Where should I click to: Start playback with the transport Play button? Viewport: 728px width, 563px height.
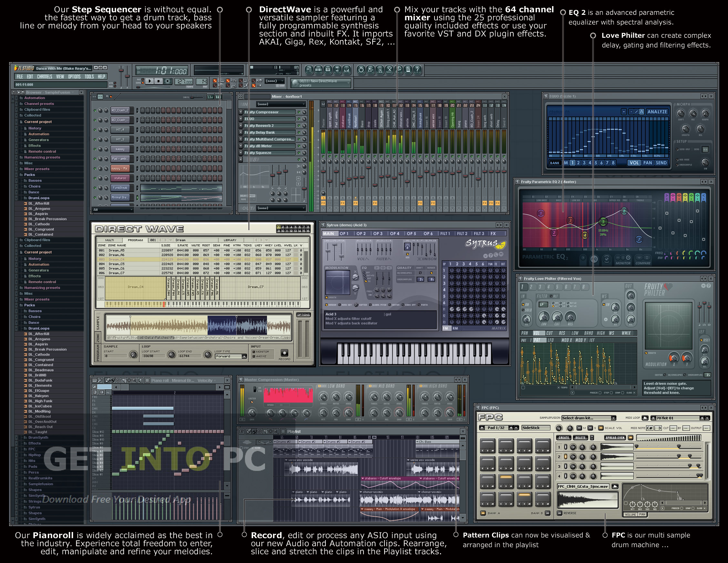149,81
